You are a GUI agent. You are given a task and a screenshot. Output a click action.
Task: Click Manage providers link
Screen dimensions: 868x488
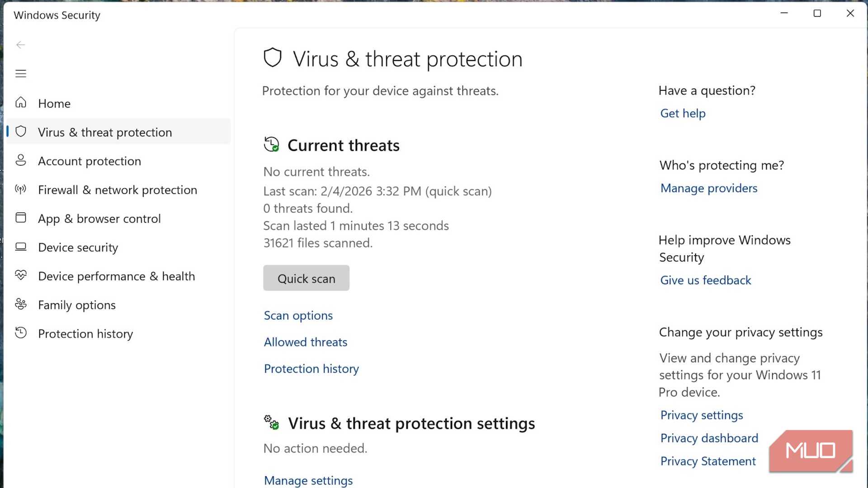708,188
